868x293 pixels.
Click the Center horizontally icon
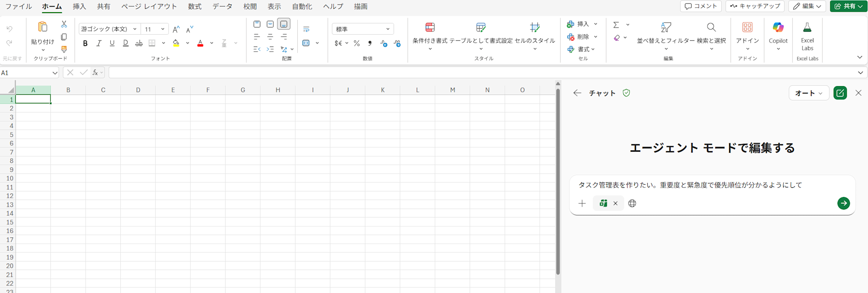point(270,37)
